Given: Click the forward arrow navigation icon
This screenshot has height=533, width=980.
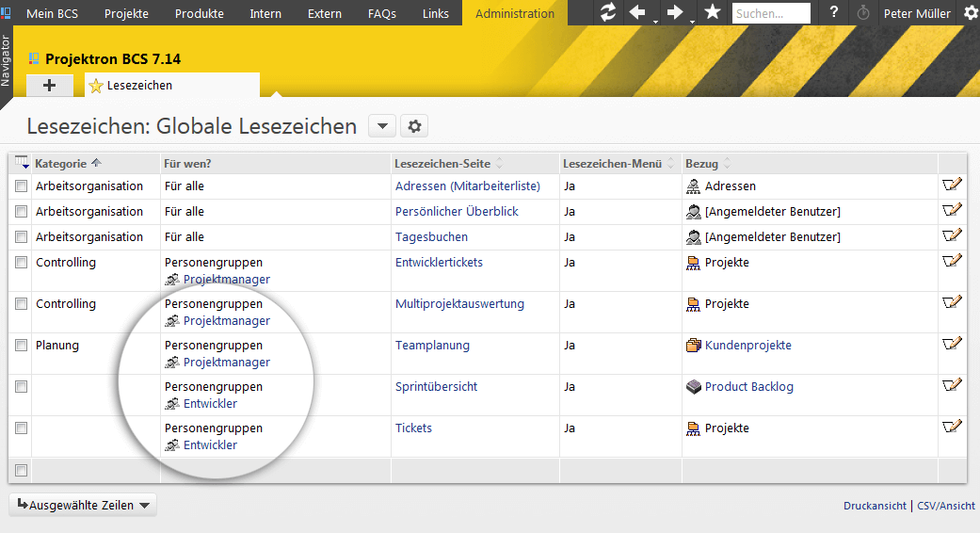Looking at the screenshot, I should (675, 12).
